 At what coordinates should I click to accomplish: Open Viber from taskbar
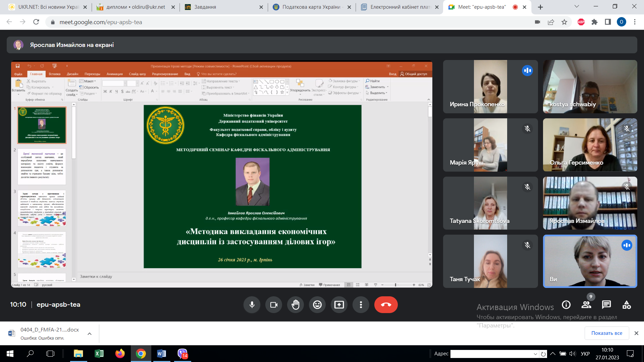click(x=182, y=354)
